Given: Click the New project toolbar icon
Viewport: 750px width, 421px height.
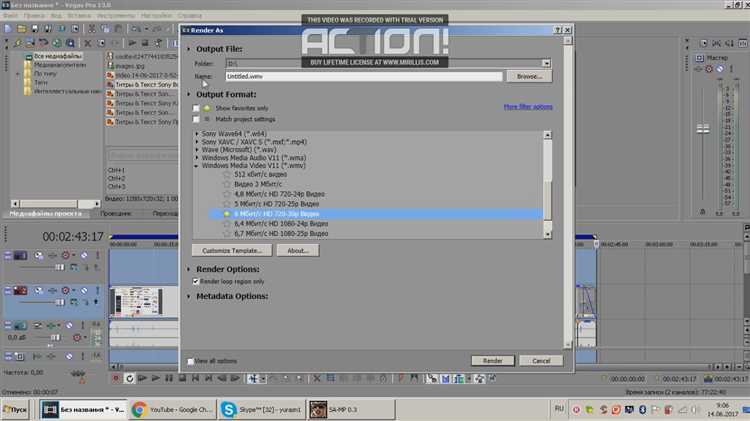Looking at the screenshot, I should [x=8, y=29].
